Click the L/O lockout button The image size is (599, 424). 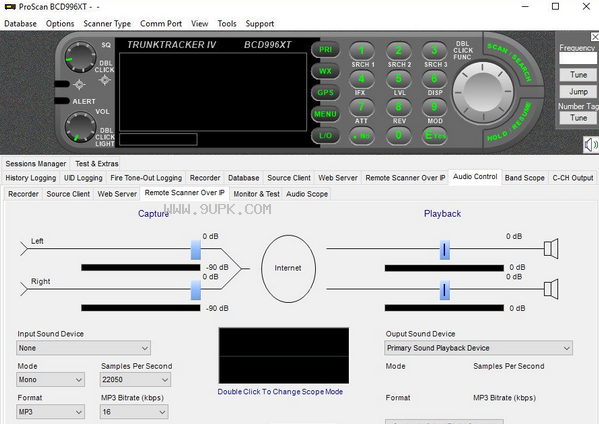pos(325,135)
